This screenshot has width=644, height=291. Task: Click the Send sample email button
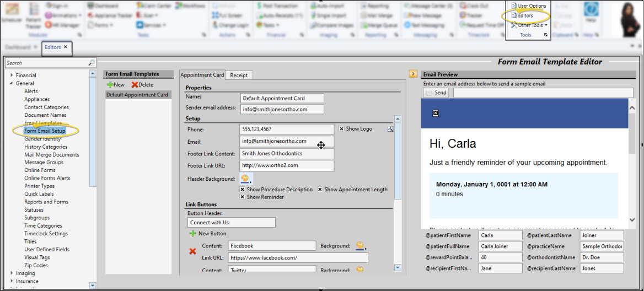pos(436,93)
